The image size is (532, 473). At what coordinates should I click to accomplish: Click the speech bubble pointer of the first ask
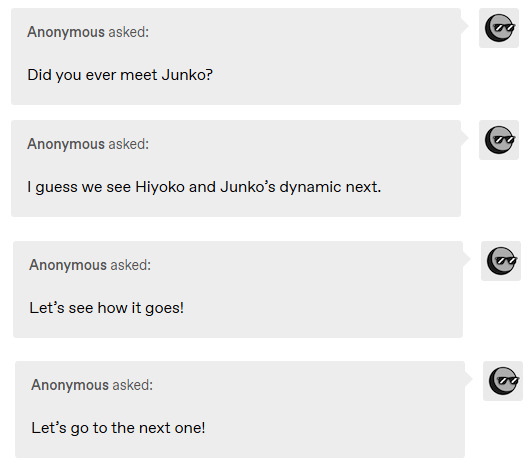click(x=464, y=26)
